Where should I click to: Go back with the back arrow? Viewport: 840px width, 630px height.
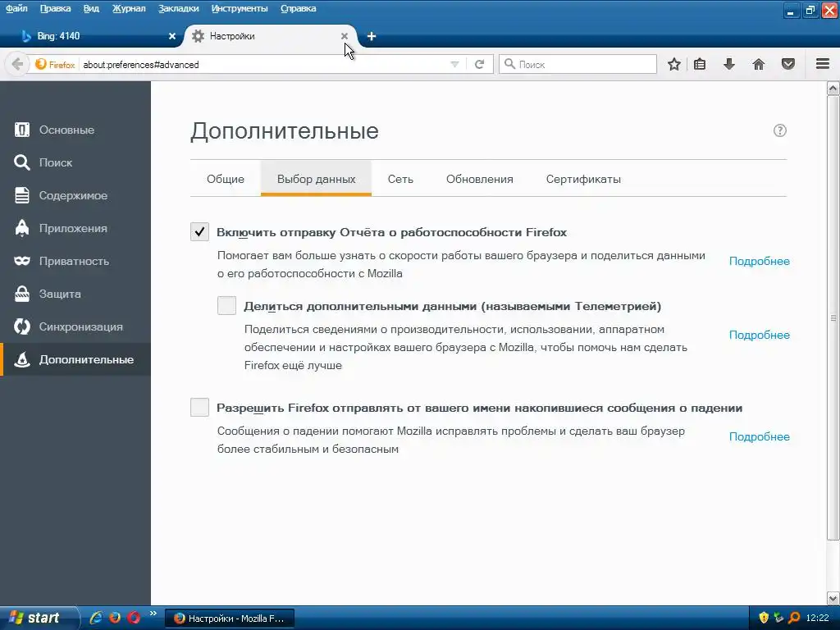click(17, 64)
